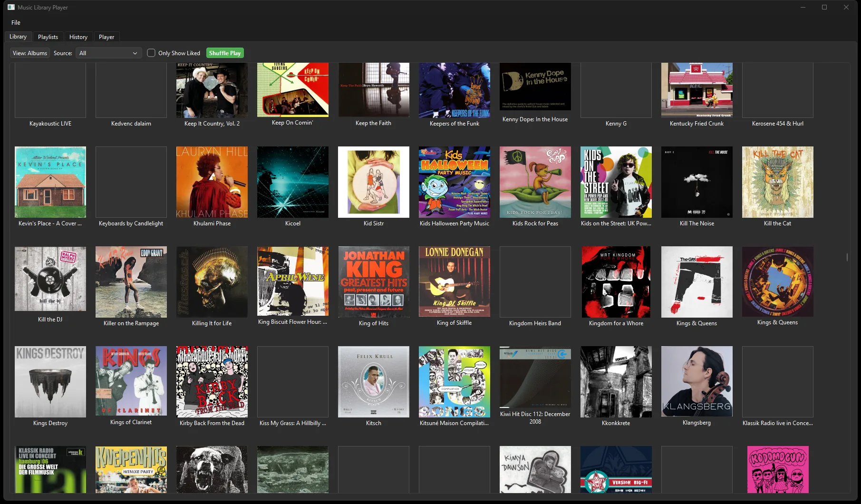Open the History tab
Image resolution: width=861 pixels, height=504 pixels.
pyautogui.click(x=78, y=37)
